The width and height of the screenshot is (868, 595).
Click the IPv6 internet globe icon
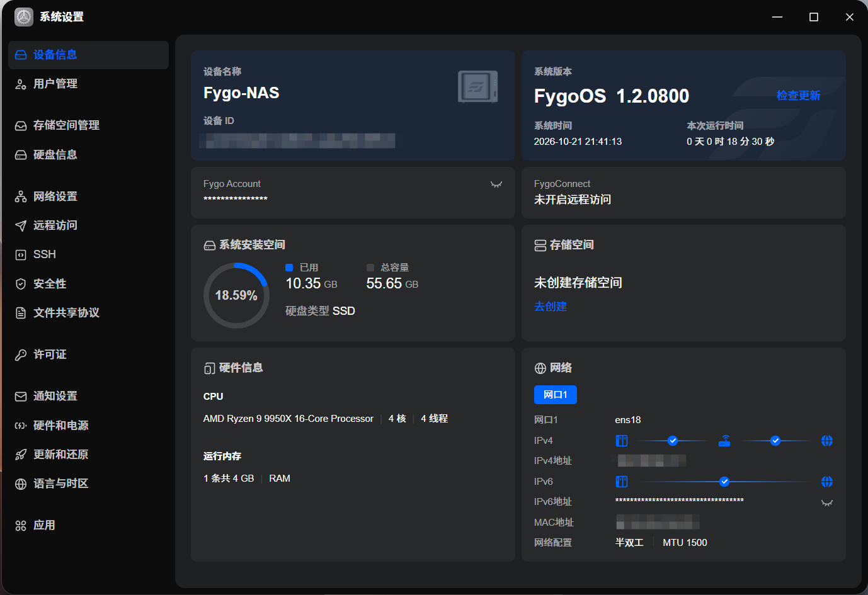pyautogui.click(x=827, y=482)
